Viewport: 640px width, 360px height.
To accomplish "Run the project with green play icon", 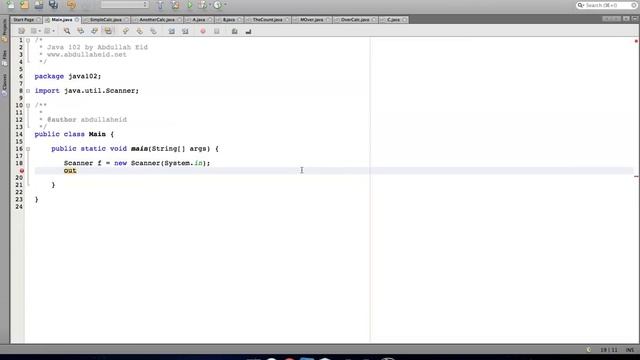I will pos(190,5).
